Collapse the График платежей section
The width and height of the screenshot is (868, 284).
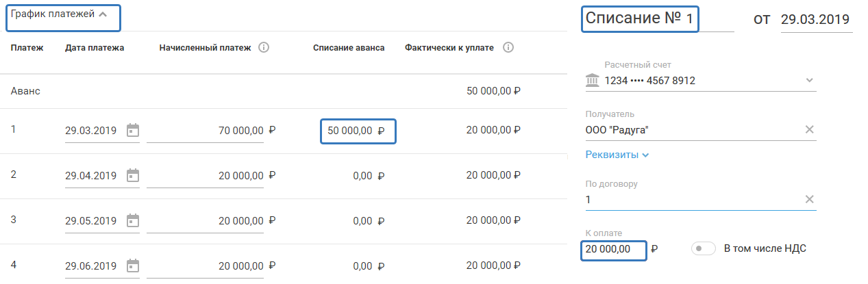click(103, 14)
